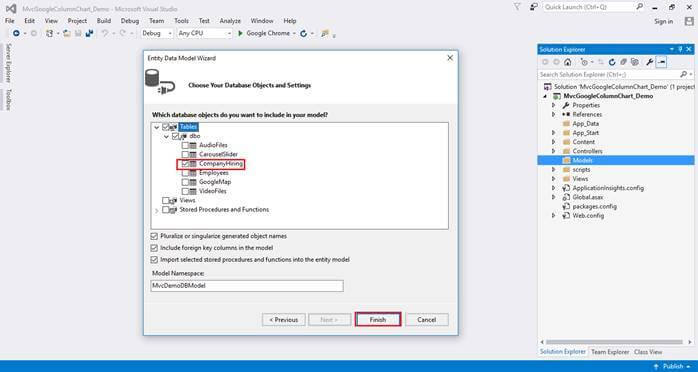Check the AudioFiles table checkbox
Viewport: 698px width, 372px height.
tap(185, 145)
